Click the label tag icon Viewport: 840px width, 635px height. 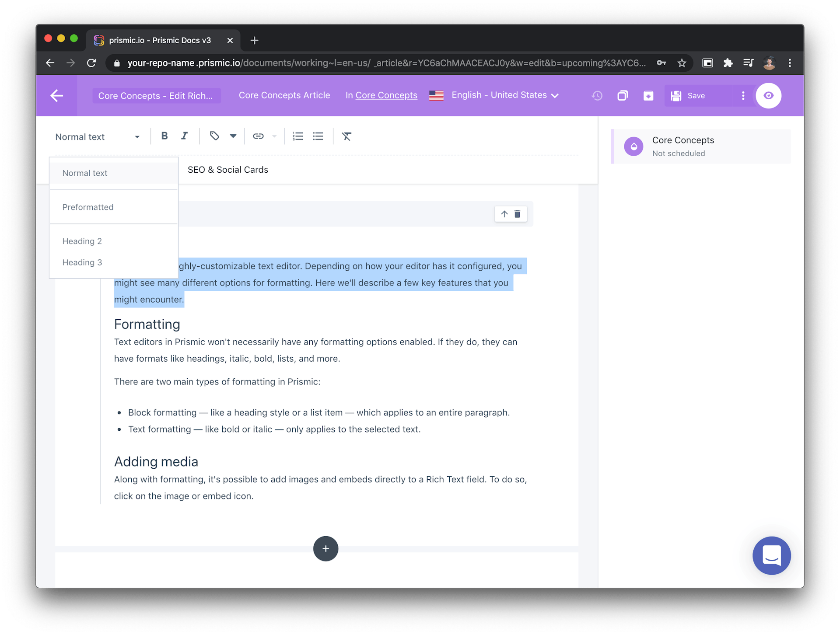pyautogui.click(x=214, y=136)
